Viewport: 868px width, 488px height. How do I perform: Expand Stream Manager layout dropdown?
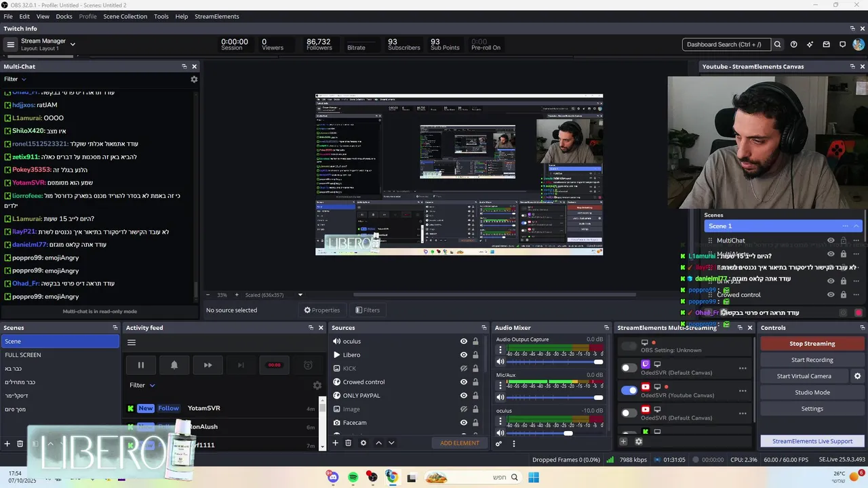(73, 45)
